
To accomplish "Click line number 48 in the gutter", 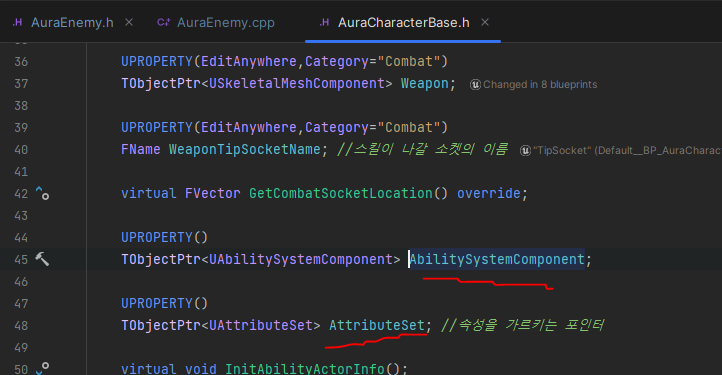I will tap(21, 326).
